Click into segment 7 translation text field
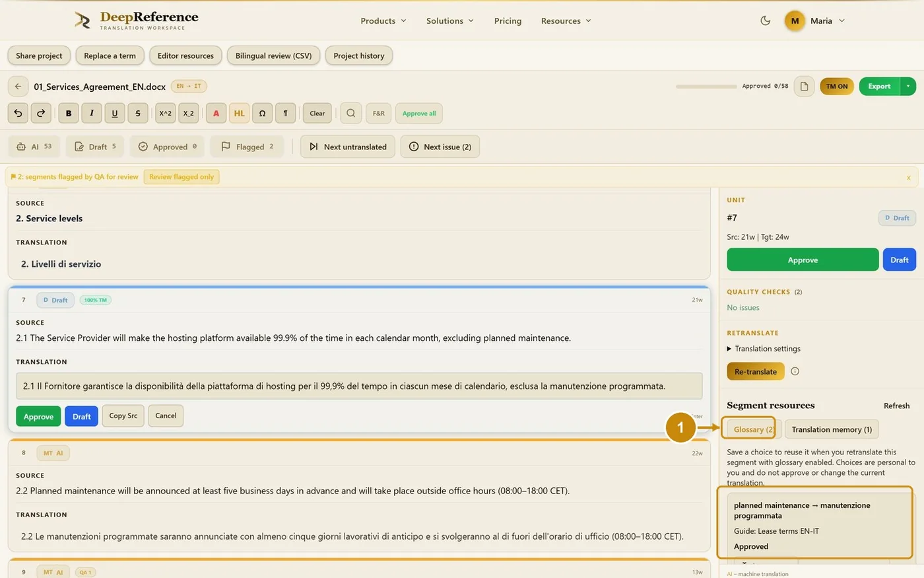The width and height of the screenshot is (924, 578). pos(359,386)
